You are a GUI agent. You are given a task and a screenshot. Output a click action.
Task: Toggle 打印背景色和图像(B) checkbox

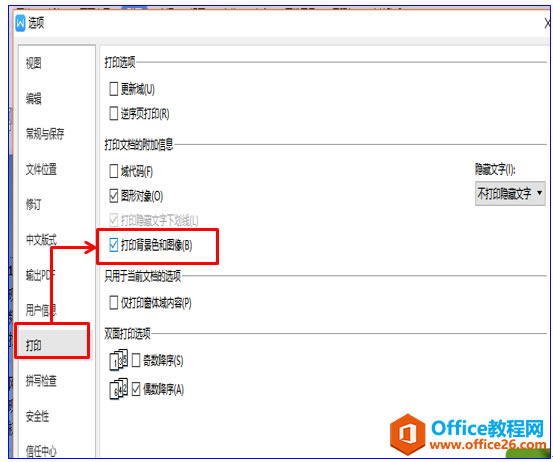tap(113, 245)
